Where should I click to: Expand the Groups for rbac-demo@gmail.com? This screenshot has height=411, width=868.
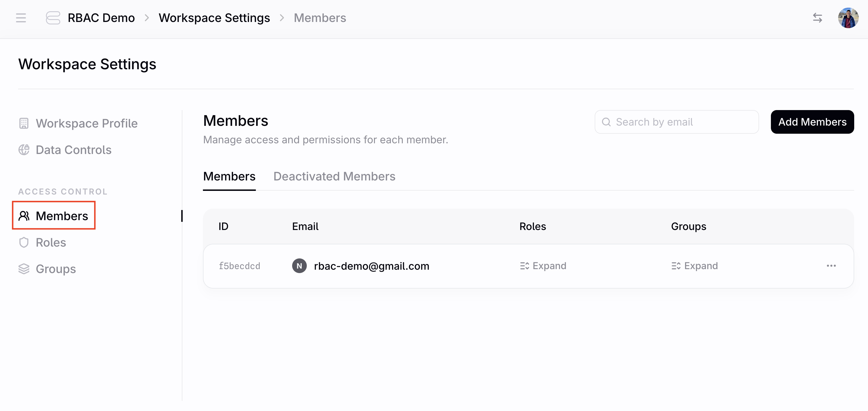tap(694, 266)
